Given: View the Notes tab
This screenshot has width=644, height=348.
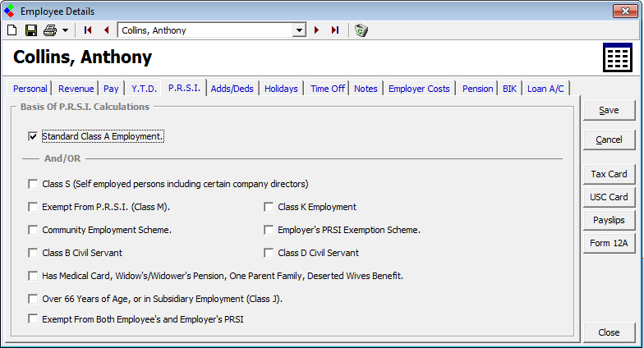Looking at the screenshot, I should click(366, 89).
